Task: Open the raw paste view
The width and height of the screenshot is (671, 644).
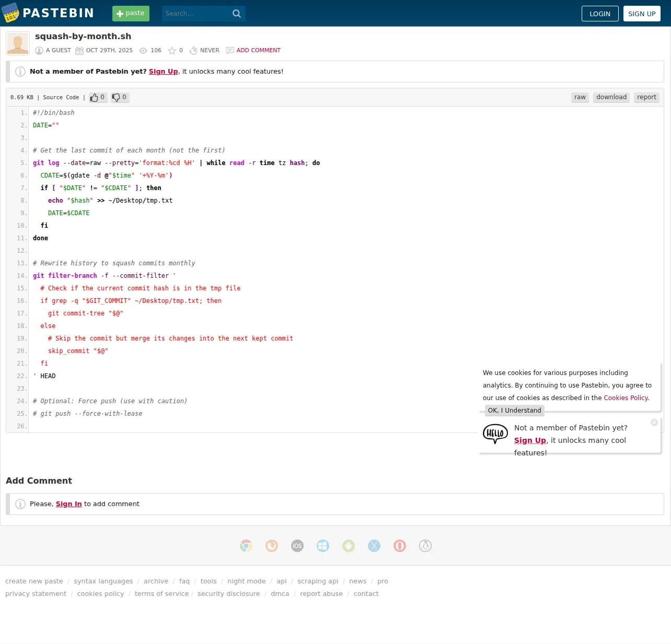Action: point(580,97)
